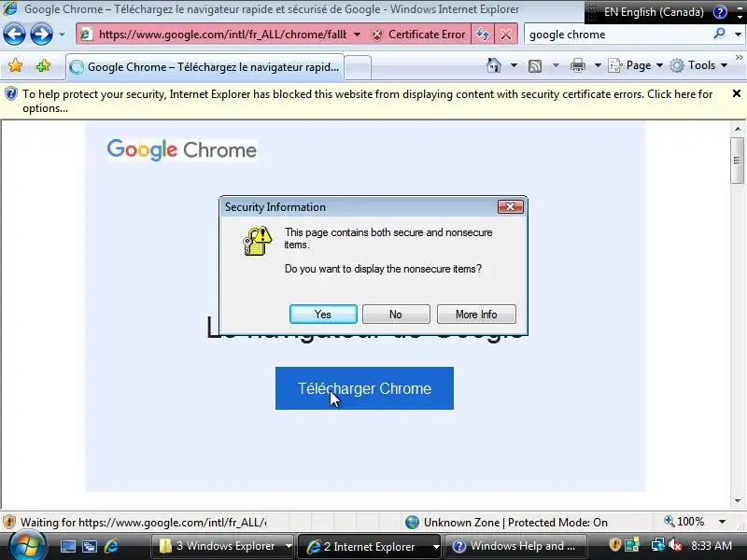Click the Windows Update tray icon
The width and height of the screenshot is (747, 560).
pyautogui.click(x=632, y=545)
